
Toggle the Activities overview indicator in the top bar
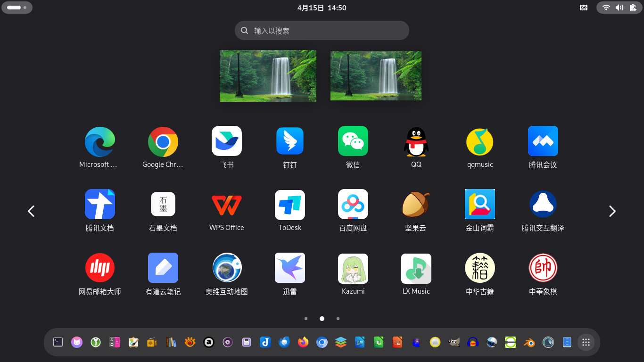(17, 8)
